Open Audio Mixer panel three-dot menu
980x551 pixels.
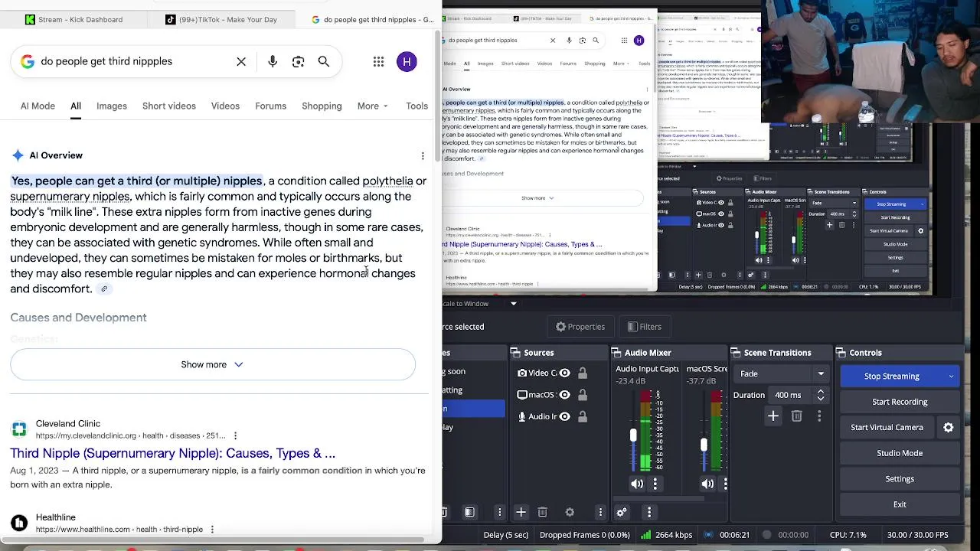point(649,512)
